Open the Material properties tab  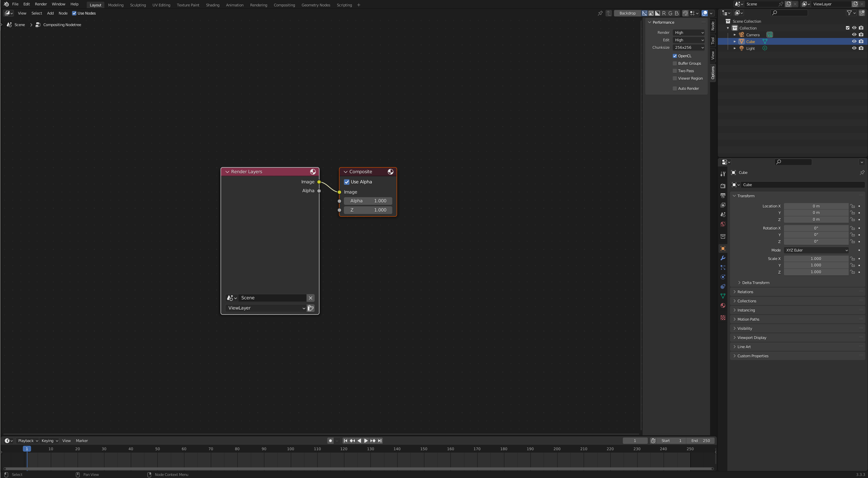point(723,305)
